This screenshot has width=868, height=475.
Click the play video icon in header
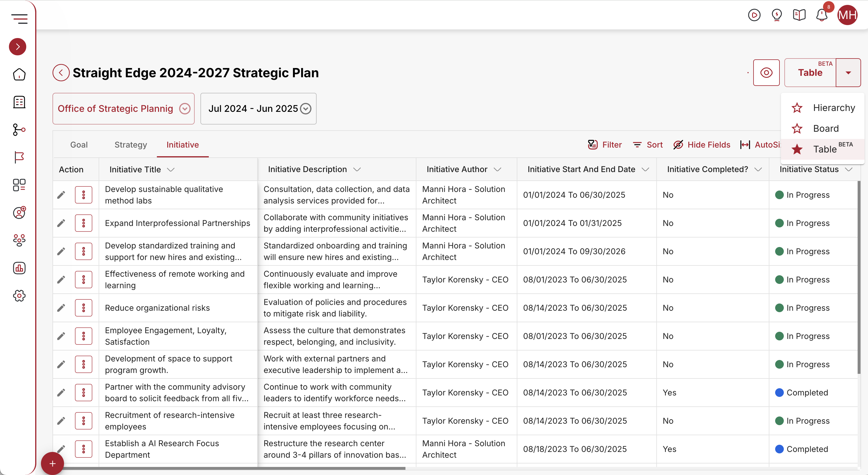tap(754, 15)
